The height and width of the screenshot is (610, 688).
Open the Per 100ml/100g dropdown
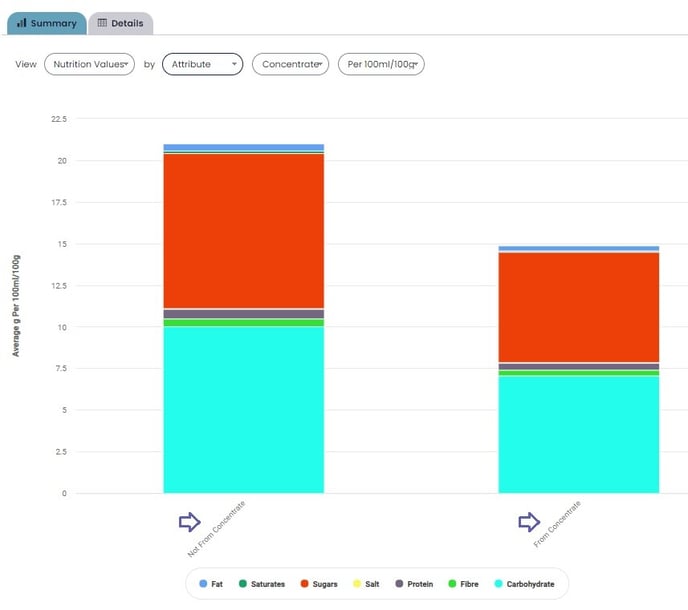pos(381,64)
